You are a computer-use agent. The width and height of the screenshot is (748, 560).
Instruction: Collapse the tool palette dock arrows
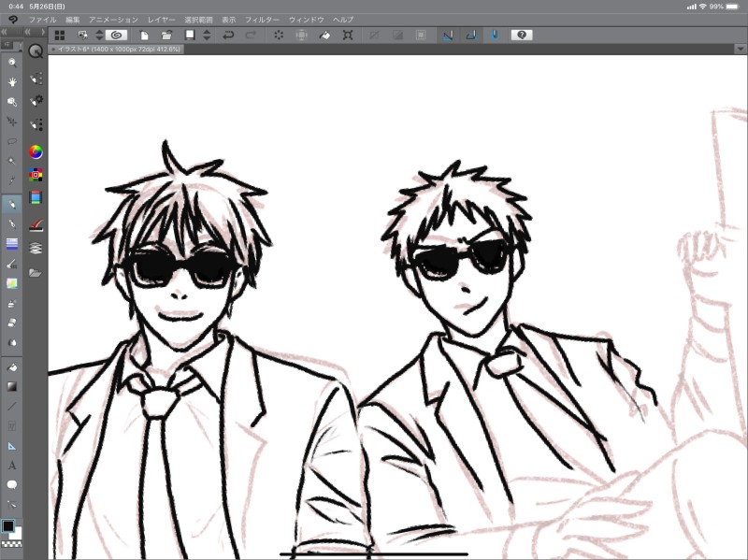pyautogui.click(x=5, y=32)
